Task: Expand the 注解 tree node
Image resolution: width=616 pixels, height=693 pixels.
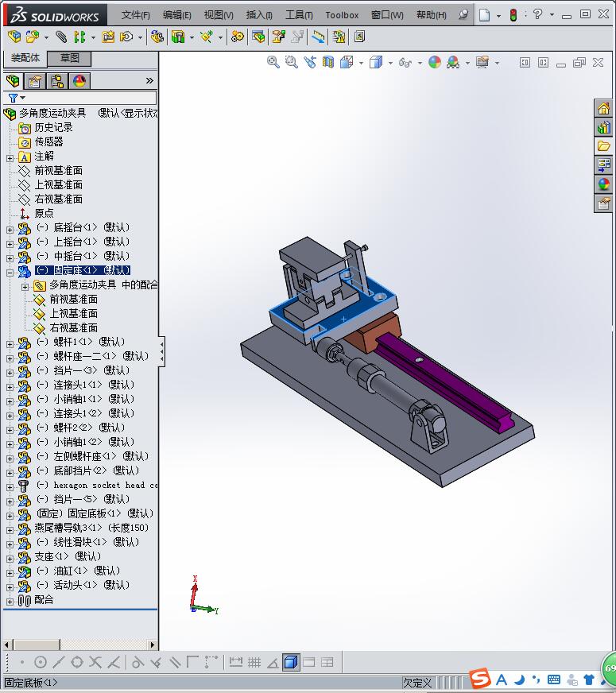Action: [x=10, y=158]
